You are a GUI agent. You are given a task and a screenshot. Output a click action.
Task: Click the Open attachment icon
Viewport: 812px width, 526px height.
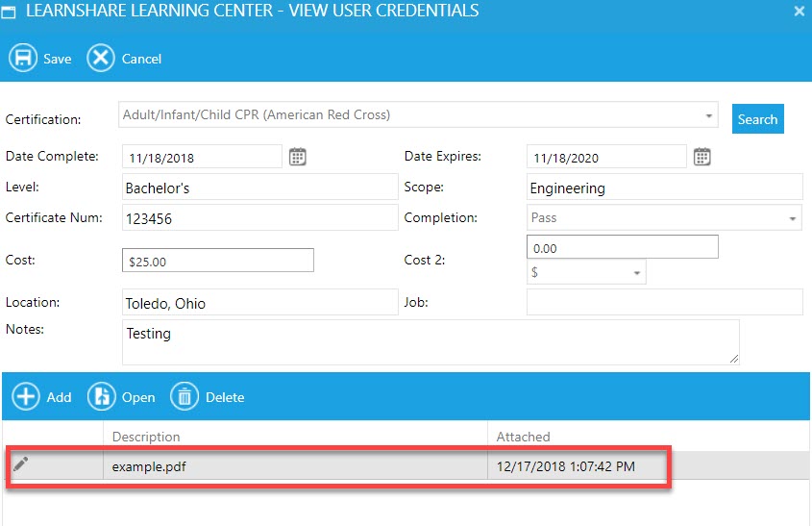pos(102,397)
